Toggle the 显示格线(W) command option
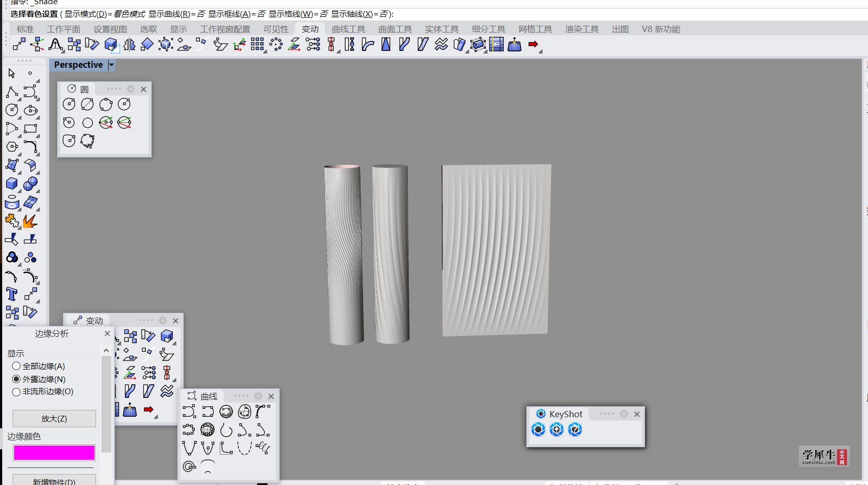Viewport: 868px width, 485px height. pyautogui.click(x=298, y=14)
